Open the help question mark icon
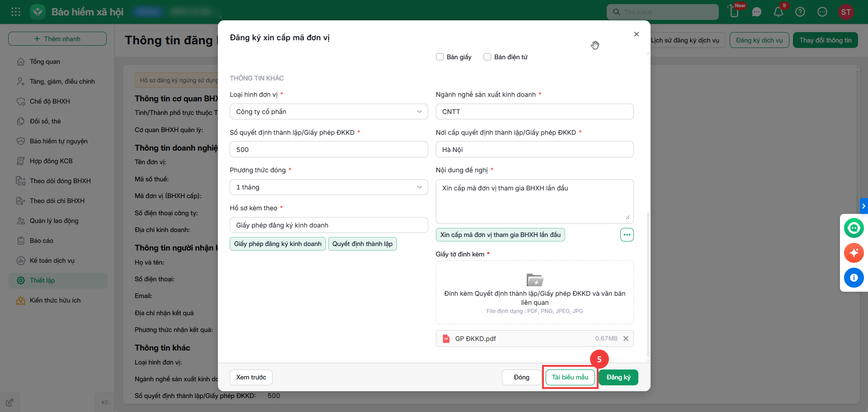The height and width of the screenshot is (412, 868). (x=800, y=12)
